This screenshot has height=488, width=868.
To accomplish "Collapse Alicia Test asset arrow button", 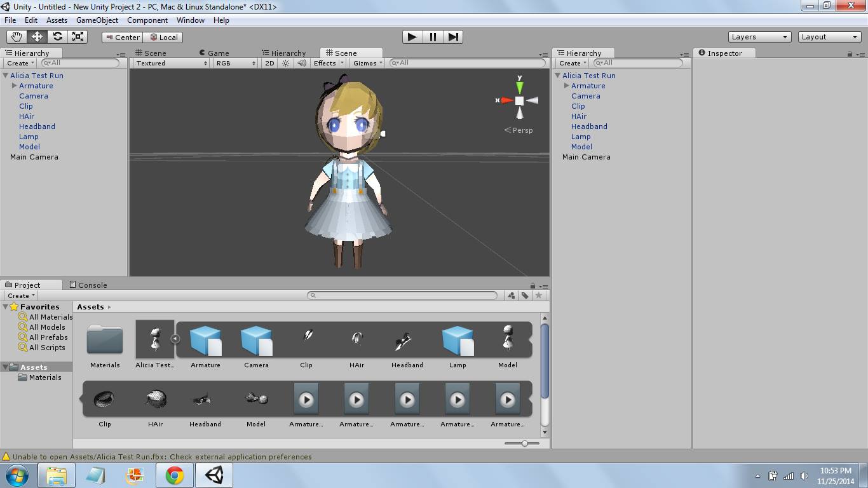I will tap(175, 339).
